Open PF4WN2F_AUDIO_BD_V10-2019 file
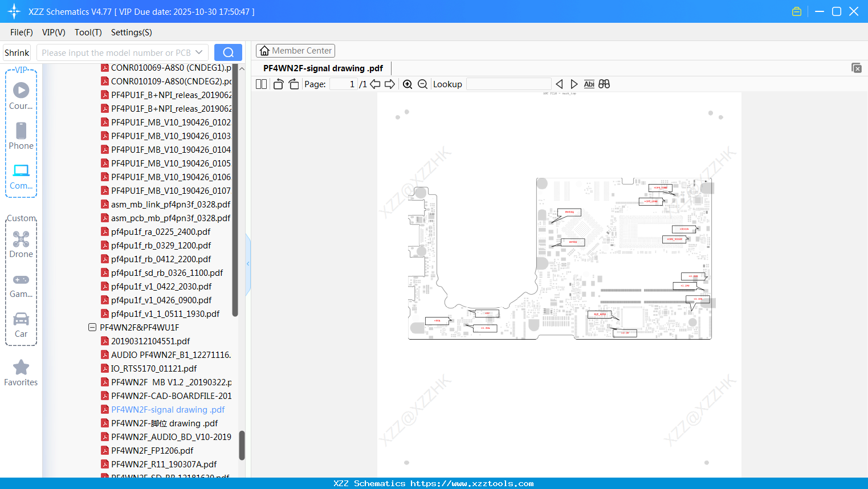This screenshot has width=868, height=489. 166,437
